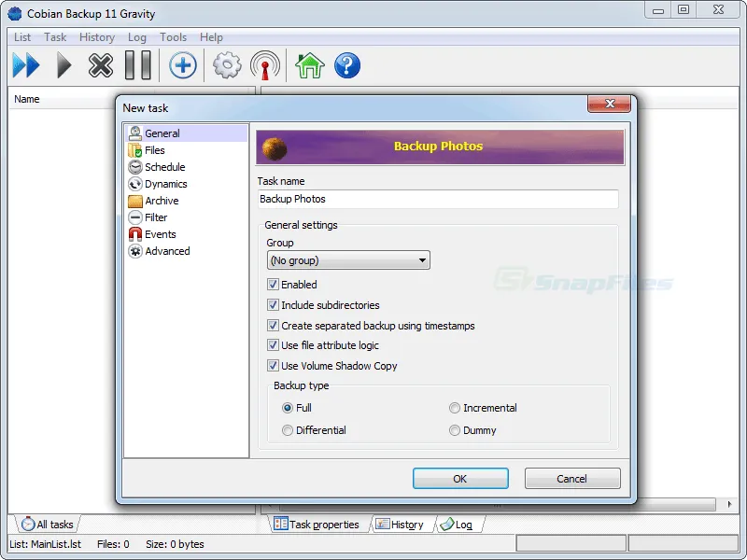The height and width of the screenshot is (560, 747).
Task: Choose Incremental backup type
Action: click(455, 408)
